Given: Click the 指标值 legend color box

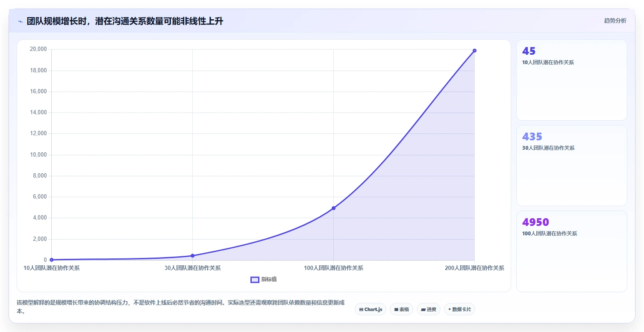Looking at the screenshot, I should pyautogui.click(x=255, y=279).
